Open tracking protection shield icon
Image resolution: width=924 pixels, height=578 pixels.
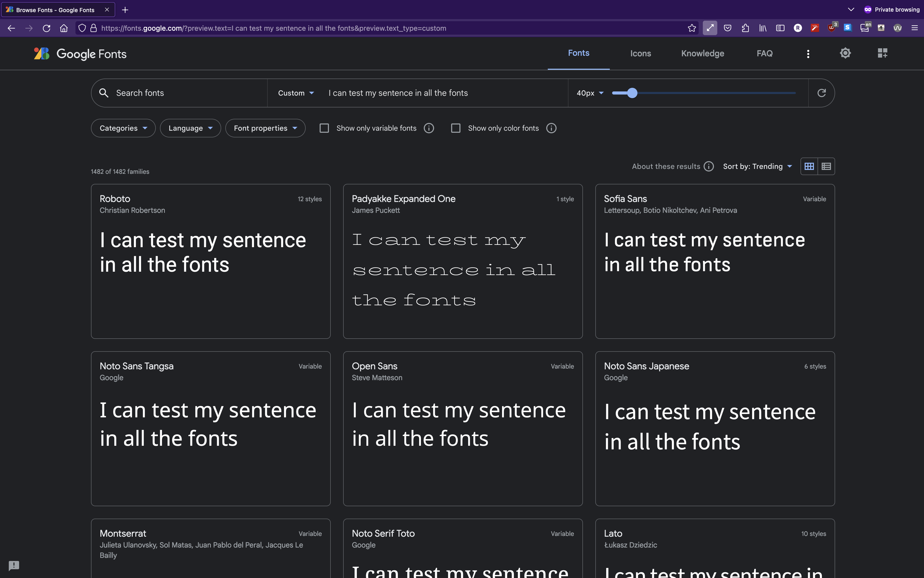[82, 28]
